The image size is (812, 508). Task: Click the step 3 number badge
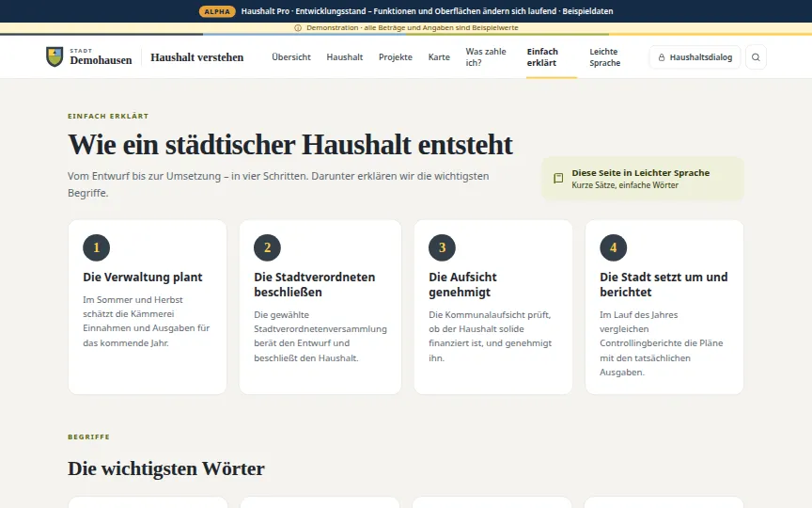click(x=442, y=247)
